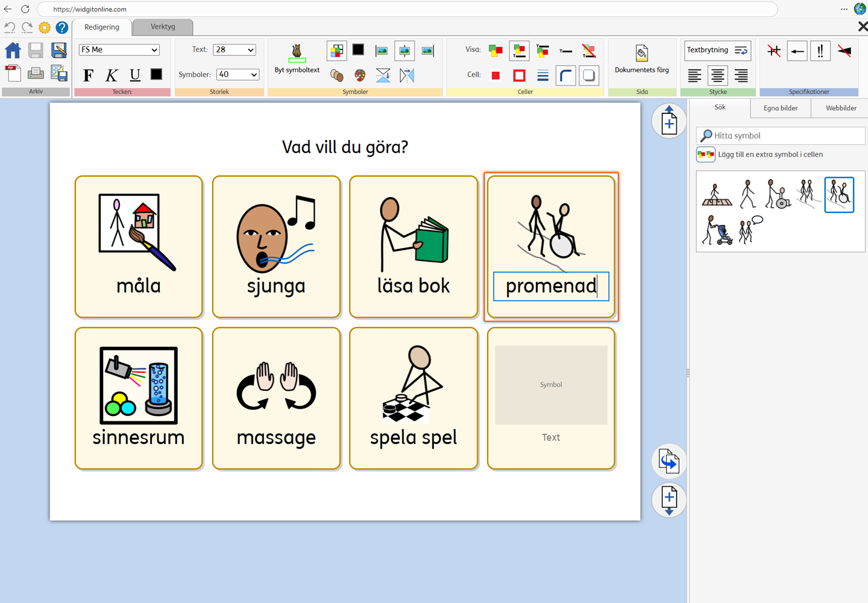Toggle rounded cell corners option
This screenshot has width=868, height=603.
click(x=565, y=75)
